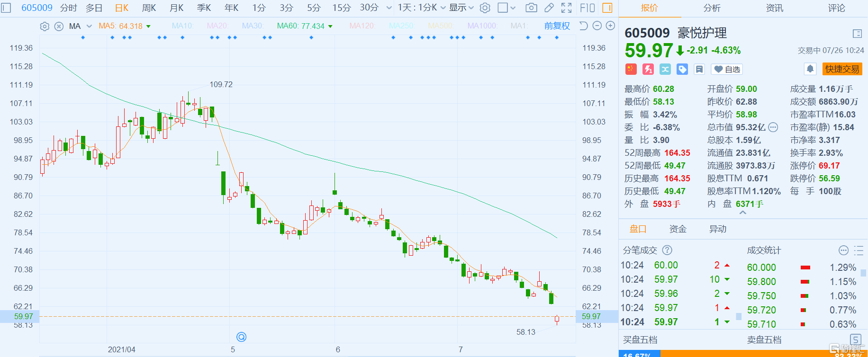Zoom in on the chart with the plus icon
868x357 pixels.
pos(611,26)
